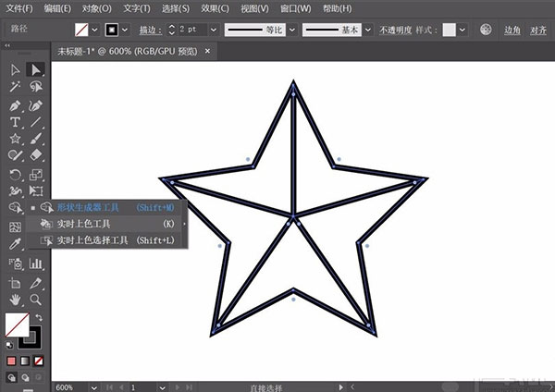Choose 实时上色工具 from the flyout
Image resolution: width=555 pixels, height=392 pixels.
coord(83,224)
